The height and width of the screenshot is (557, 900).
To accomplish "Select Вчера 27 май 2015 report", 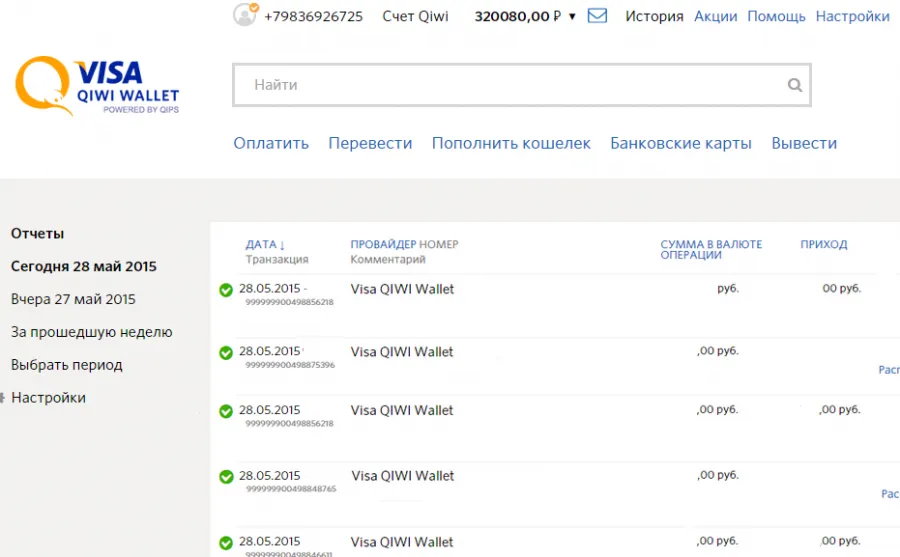I will click(x=73, y=299).
